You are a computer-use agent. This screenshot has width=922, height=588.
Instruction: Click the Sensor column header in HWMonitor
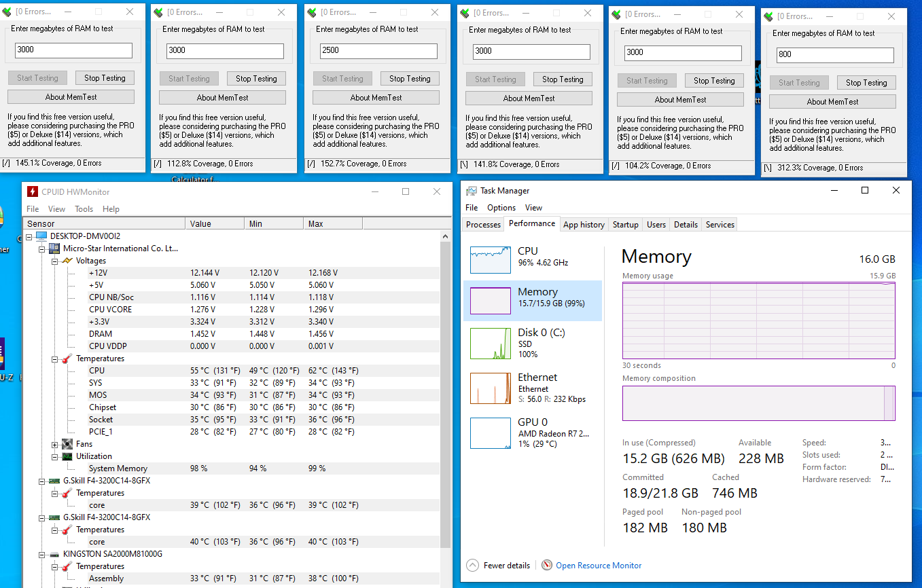105,223
